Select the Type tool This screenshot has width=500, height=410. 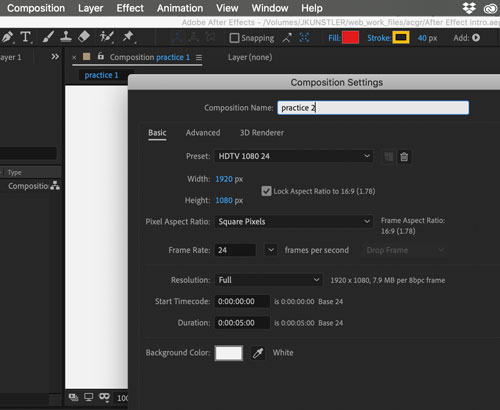click(x=25, y=37)
